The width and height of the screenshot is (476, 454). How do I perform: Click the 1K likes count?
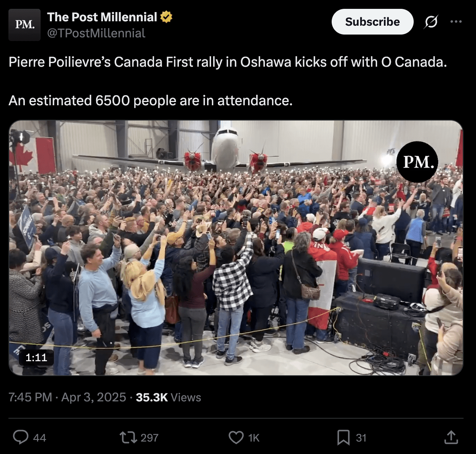(x=254, y=438)
